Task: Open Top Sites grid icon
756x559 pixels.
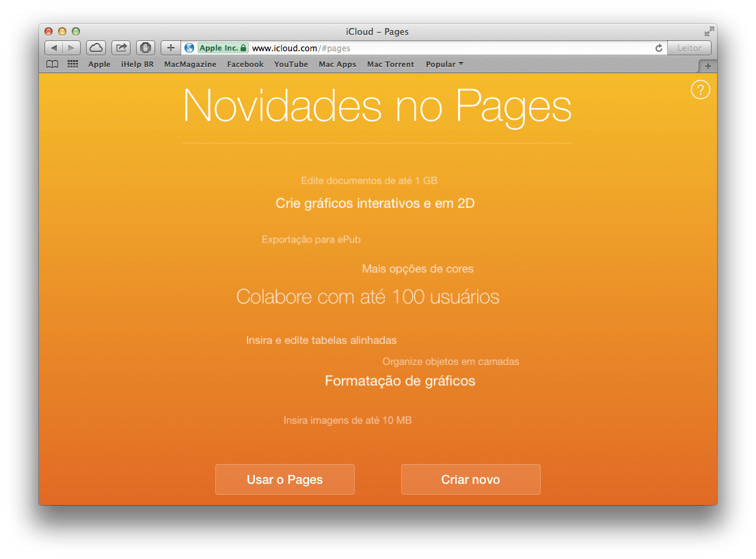Action: 73,64
